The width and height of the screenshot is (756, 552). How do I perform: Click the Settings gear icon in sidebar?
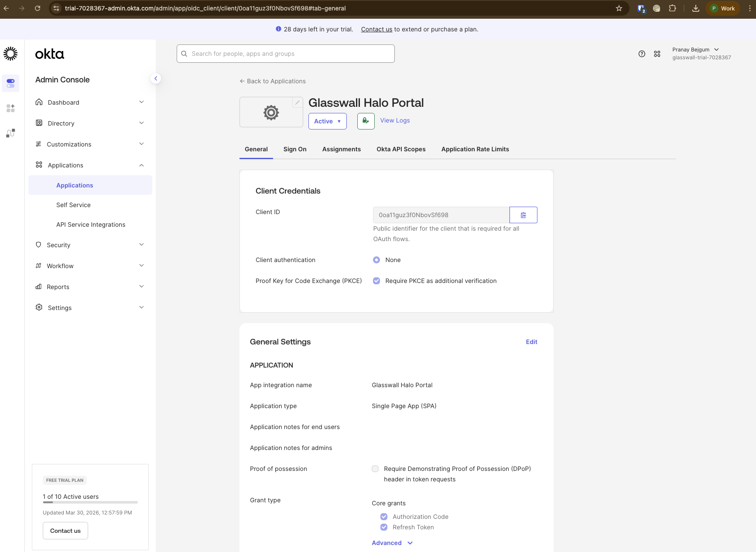click(x=39, y=307)
